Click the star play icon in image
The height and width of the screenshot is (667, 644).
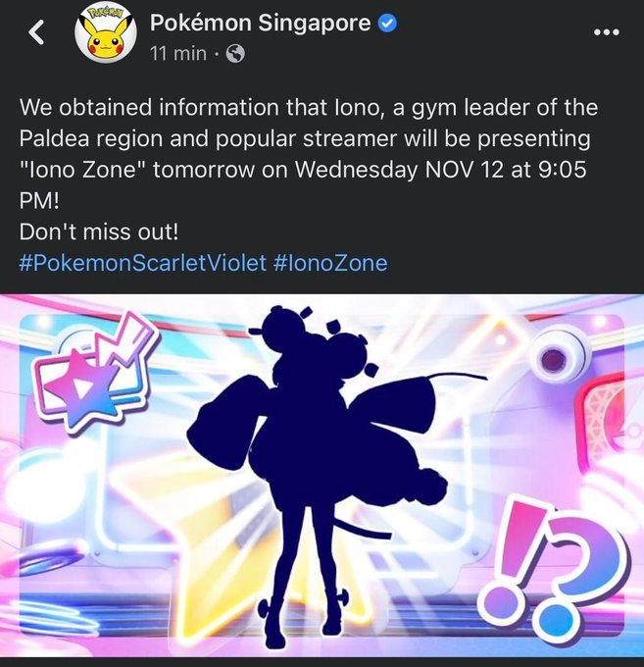pyautogui.click(x=91, y=372)
